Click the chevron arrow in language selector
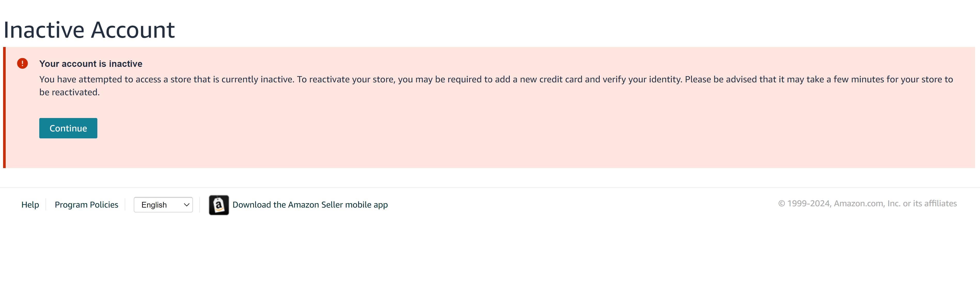 (186, 205)
